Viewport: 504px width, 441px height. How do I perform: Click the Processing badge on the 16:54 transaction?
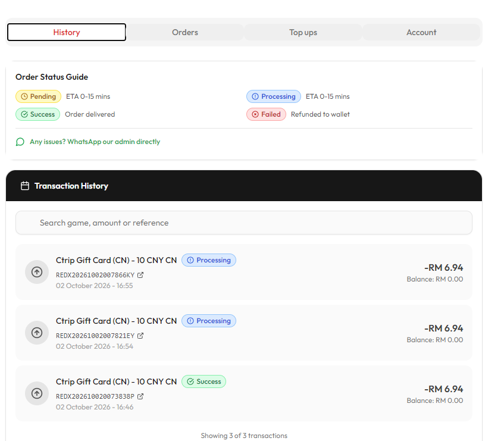point(209,321)
